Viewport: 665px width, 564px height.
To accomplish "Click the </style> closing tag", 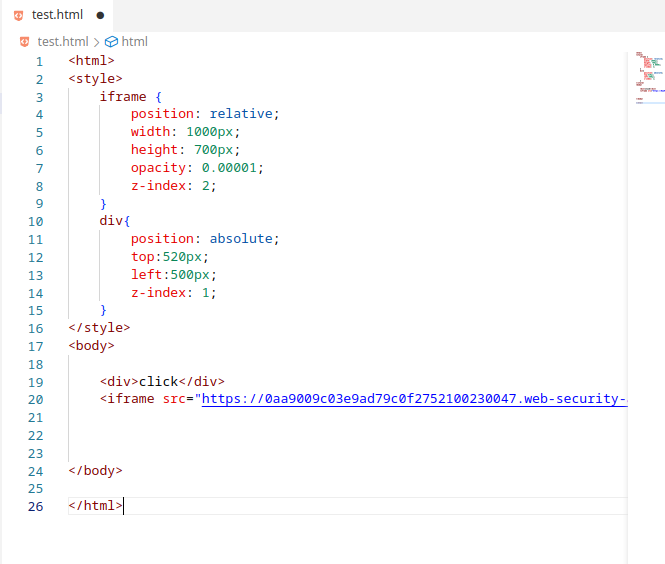I will pyautogui.click(x=99, y=328).
